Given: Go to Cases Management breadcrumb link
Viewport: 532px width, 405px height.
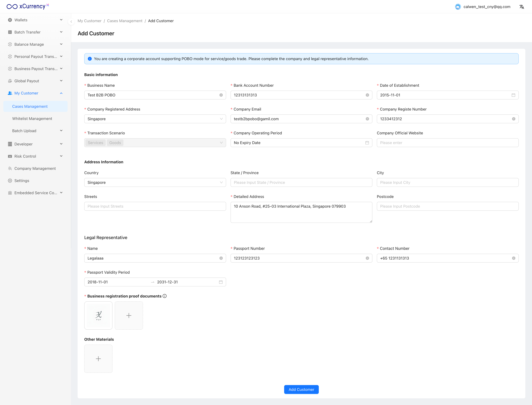Looking at the screenshot, I should tap(124, 21).
